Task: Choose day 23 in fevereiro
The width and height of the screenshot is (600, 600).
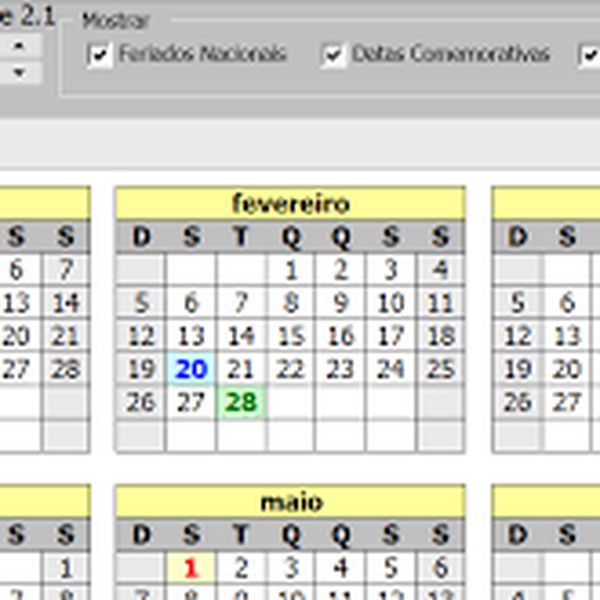Action: click(x=341, y=369)
